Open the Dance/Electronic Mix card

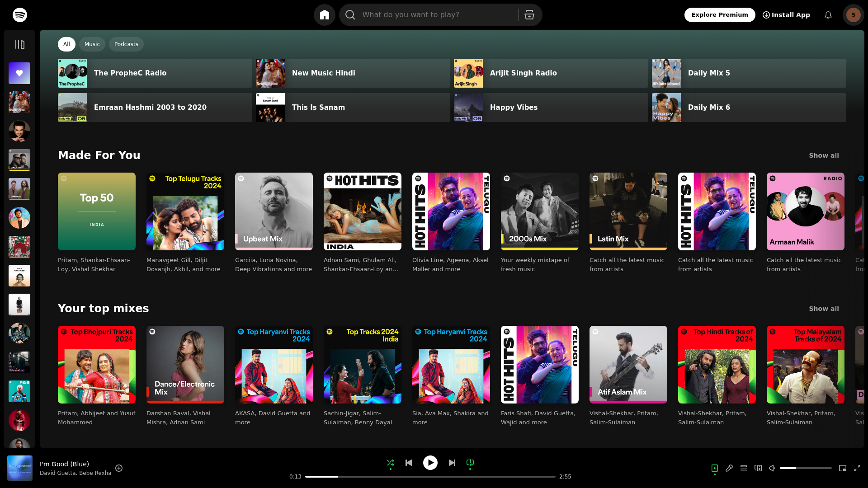coord(185,365)
